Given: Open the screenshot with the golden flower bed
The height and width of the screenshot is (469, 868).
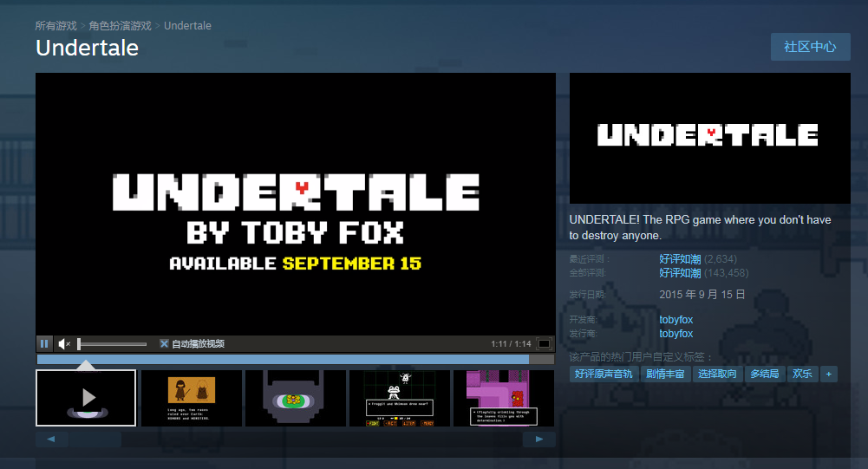Looking at the screenshot, I should coord(296,398).
